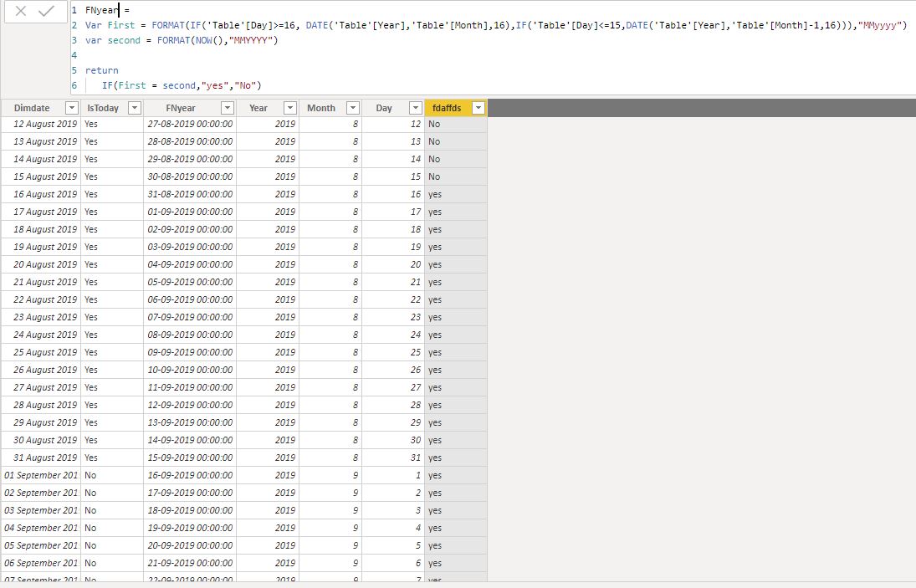Viewport: 916px width, 588px height.
Task: Open the FNyear column filter dropdown
Action: 228,108
